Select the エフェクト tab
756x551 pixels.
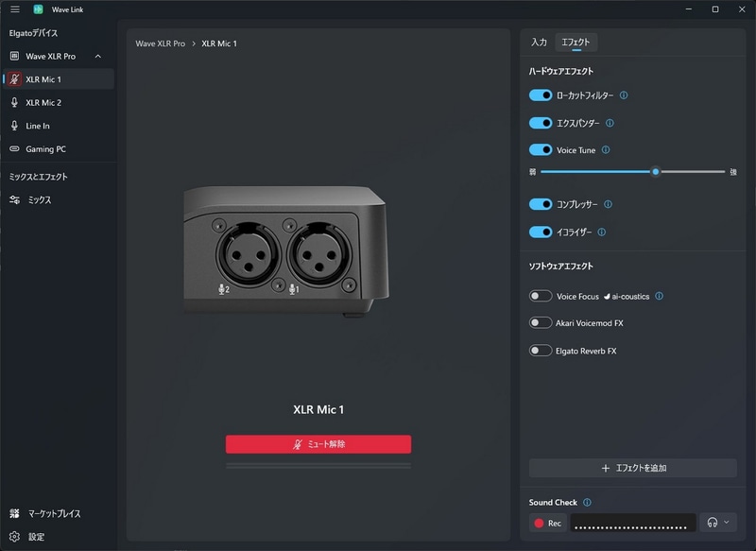[576, 43]
